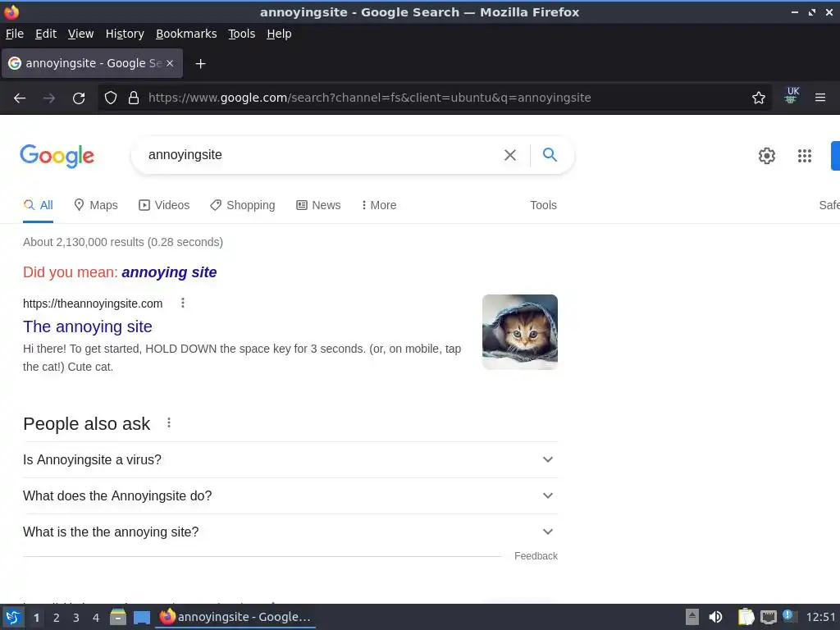Open the tracking protection shield icon
Screen dimensions: 840x630
[111, 98]
